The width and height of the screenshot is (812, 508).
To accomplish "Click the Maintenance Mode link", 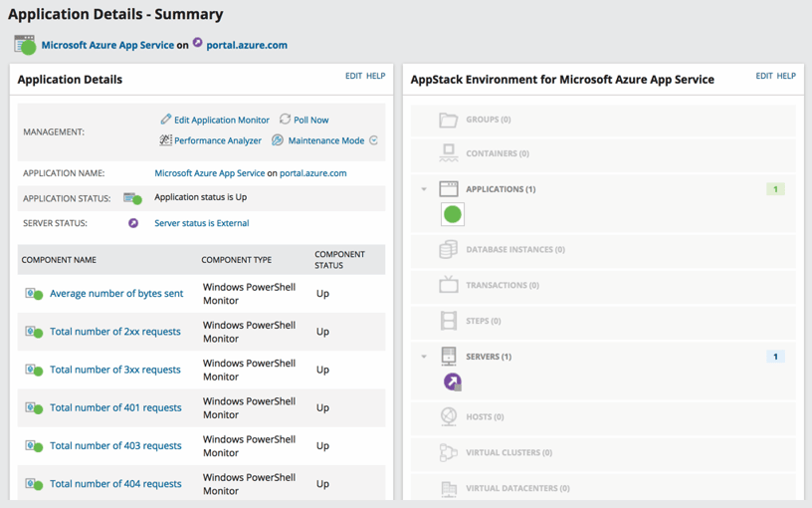I will coord(326,140).
